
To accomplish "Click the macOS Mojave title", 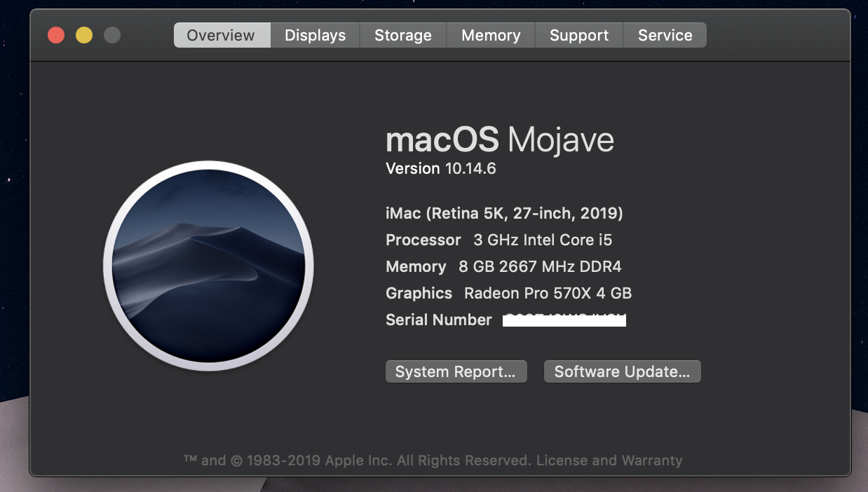I will pos(500,140).
